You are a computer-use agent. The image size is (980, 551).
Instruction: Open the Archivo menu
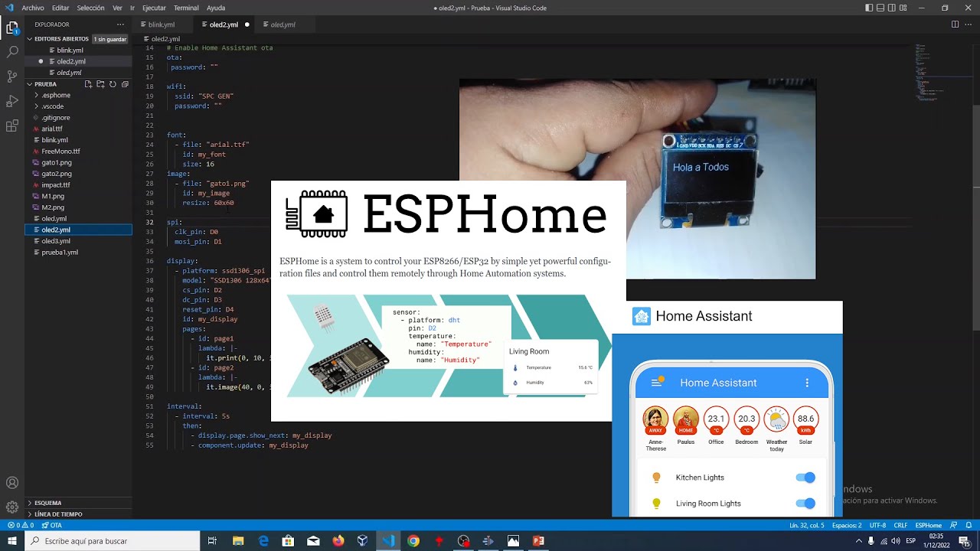pyautogui.click(x=33, y=8)
